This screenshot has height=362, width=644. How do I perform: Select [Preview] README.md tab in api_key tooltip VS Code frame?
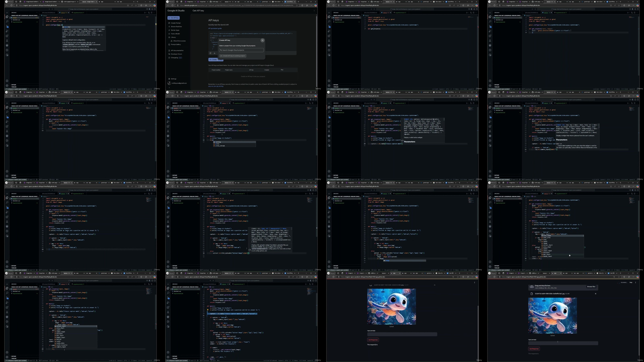click(x=49, y=12)
